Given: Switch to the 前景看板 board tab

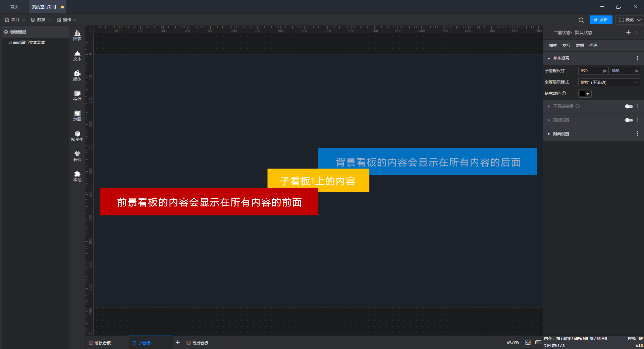Looking at the screenshot, I should [x=107, y=343].
